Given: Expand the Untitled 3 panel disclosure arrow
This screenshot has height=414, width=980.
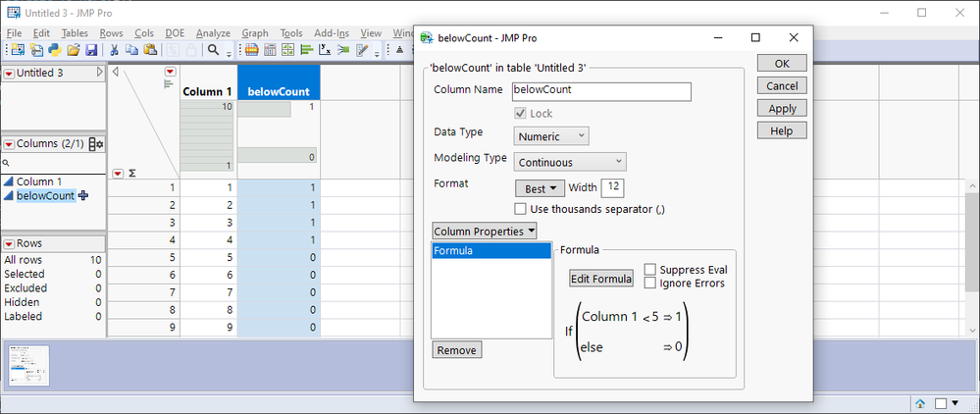Looking at the screenshot, I should pyautogui.click(x=99, y=73).
